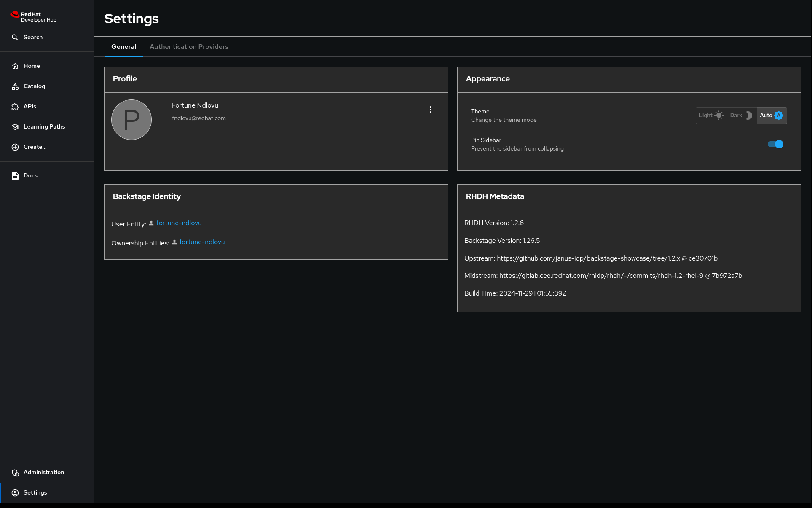Click the person icon beside Ownership Entities
812x508 pixels.
[x=174, y=242]
